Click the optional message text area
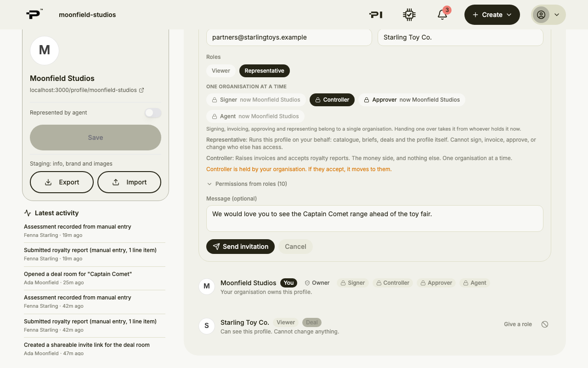The height and width of the screenshot is (368, 588). click(x=375, y=218)
